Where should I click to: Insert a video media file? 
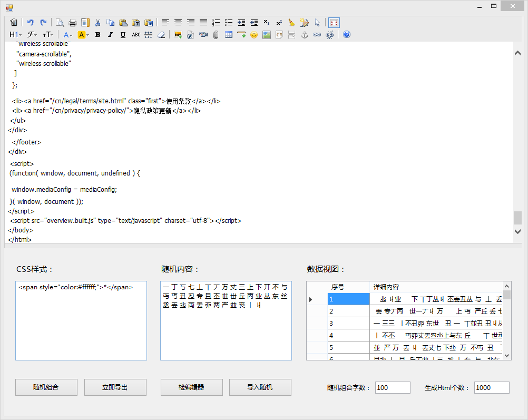(203, 35)
